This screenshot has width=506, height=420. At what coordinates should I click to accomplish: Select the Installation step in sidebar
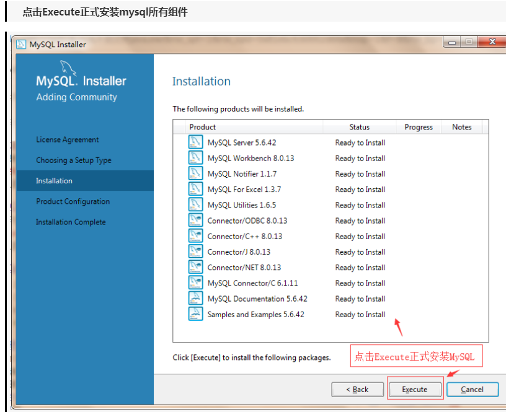tap(85, 181)
